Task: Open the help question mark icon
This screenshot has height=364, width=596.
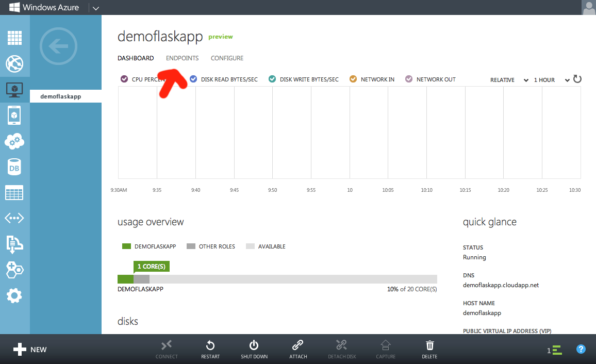Action: coord(581,349)
